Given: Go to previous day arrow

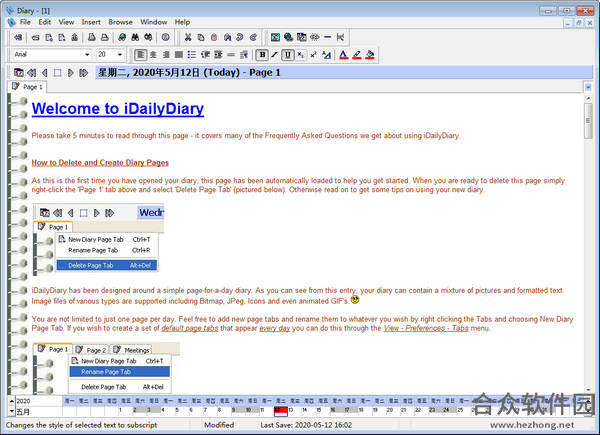Looking at the screenshot, I should tap(44, 72).
